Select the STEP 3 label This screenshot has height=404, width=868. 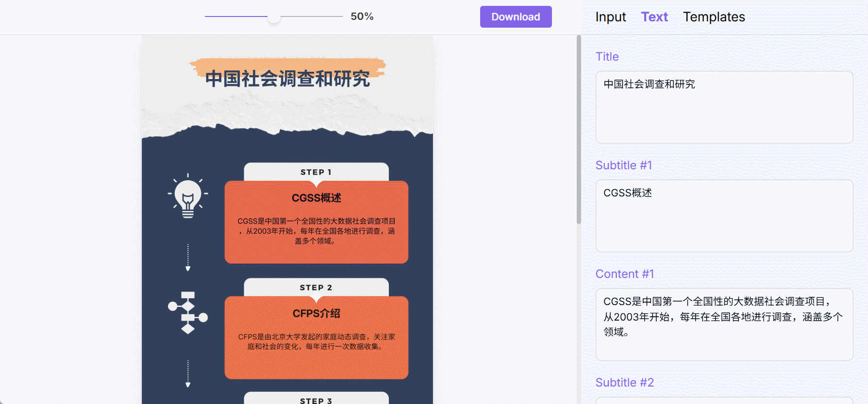[316, 401]
